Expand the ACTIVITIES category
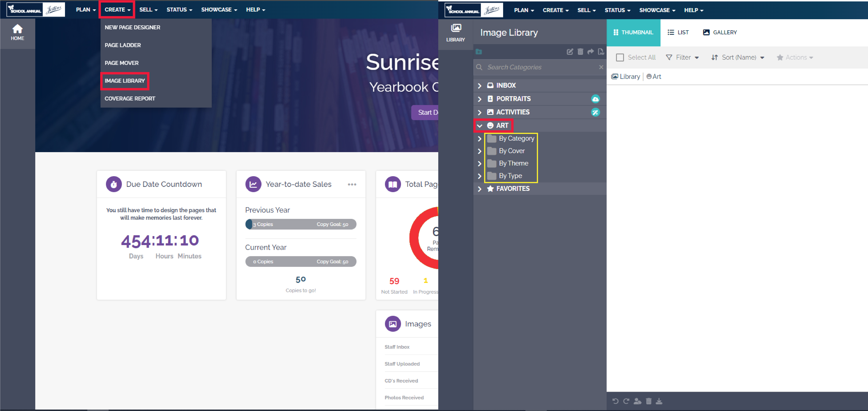This screenshot has height=411, width=868. tap(480, 112)
